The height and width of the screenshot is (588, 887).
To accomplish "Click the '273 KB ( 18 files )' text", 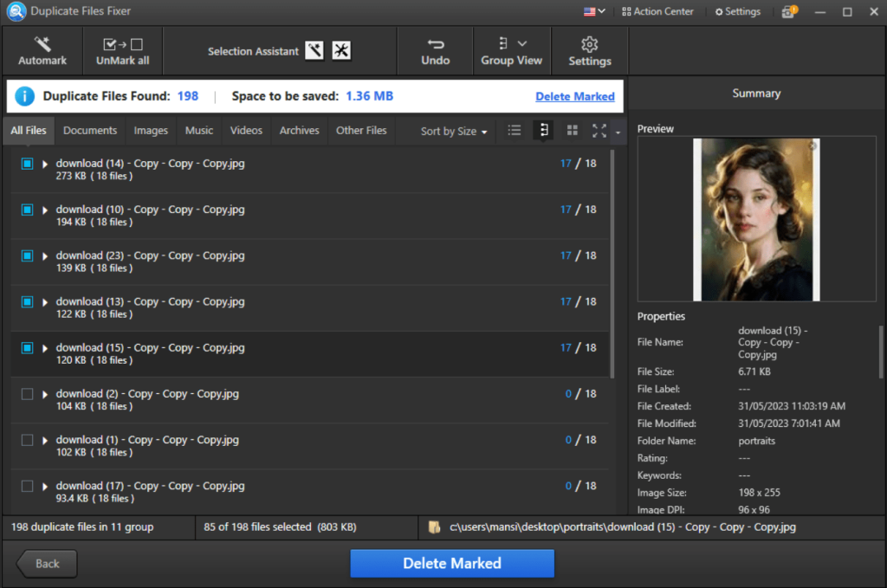I will pyautogui.click(x=94, y=177).
